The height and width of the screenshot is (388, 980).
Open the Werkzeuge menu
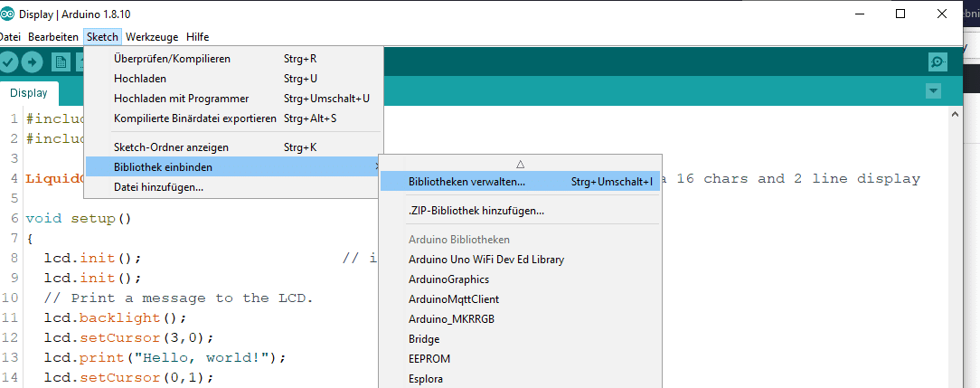coord(153,37)
